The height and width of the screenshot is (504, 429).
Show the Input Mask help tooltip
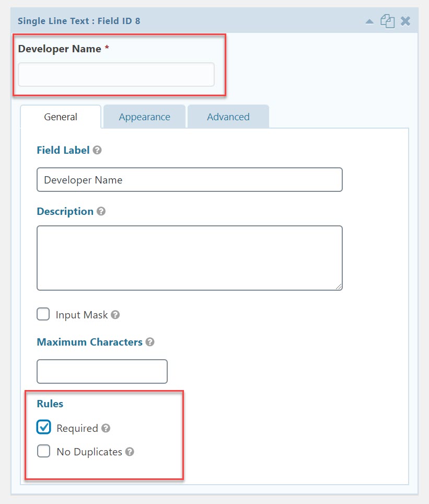[x=115, y=315]
